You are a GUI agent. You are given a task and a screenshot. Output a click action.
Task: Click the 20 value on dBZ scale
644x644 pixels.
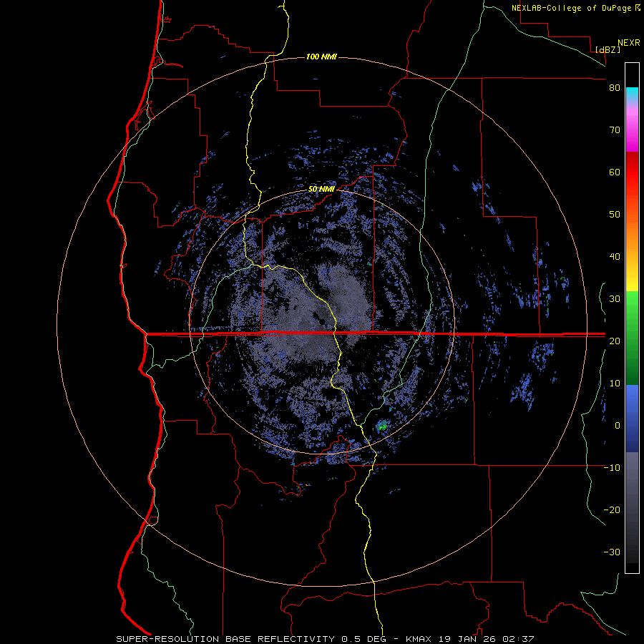[x=615, y=341]
